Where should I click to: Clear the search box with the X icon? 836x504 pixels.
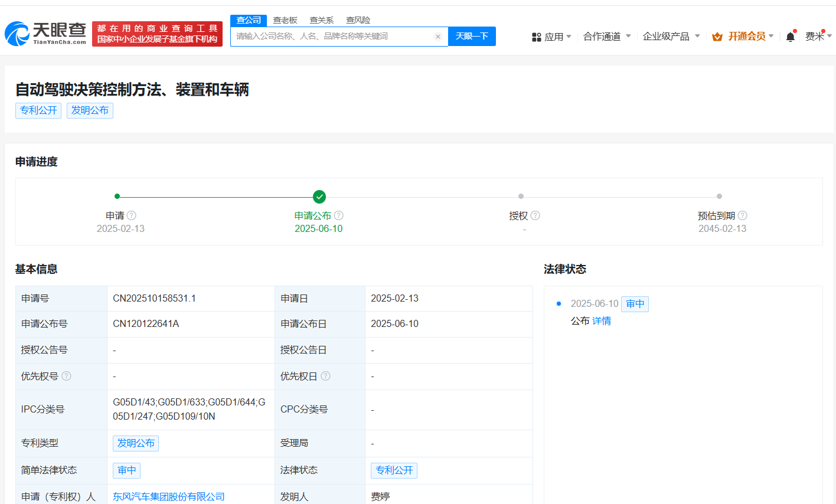pyautogui.click(x=438, y=37)
